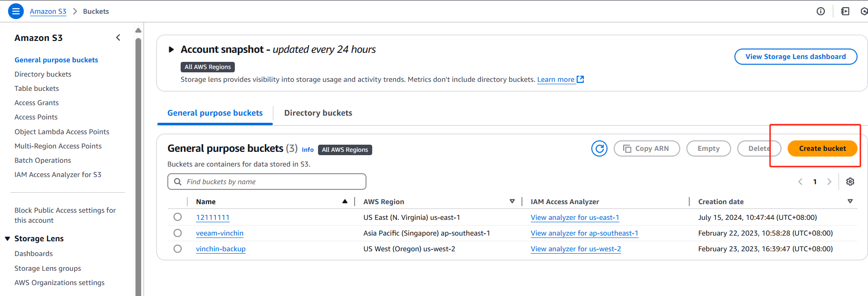Image resolution: width=868 pixels, height=296 pixels.
Task: Select radio button for veeam-vinchin
Action: coord(178,233)
